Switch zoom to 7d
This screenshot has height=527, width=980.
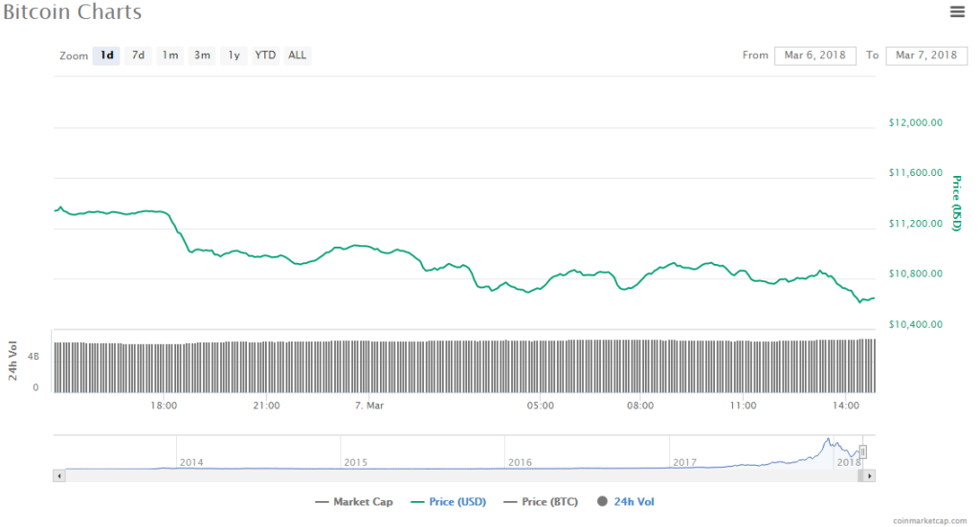[138, 55]
